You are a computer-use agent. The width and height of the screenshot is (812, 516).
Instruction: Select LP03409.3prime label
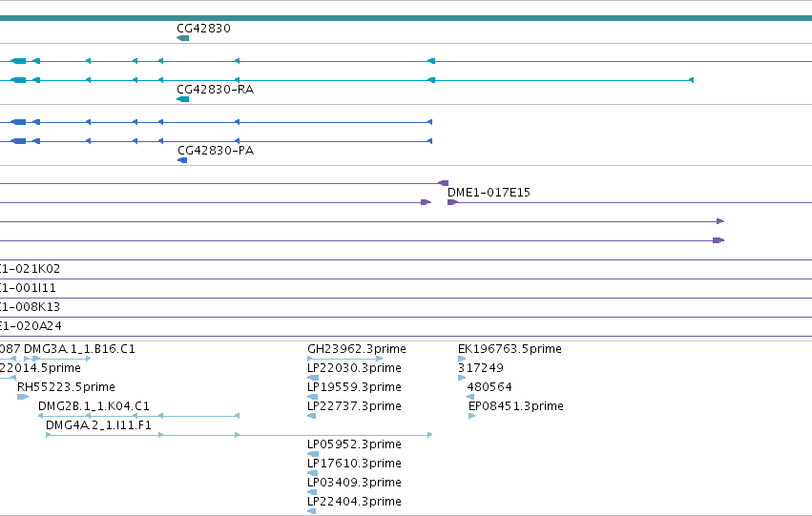354,483
